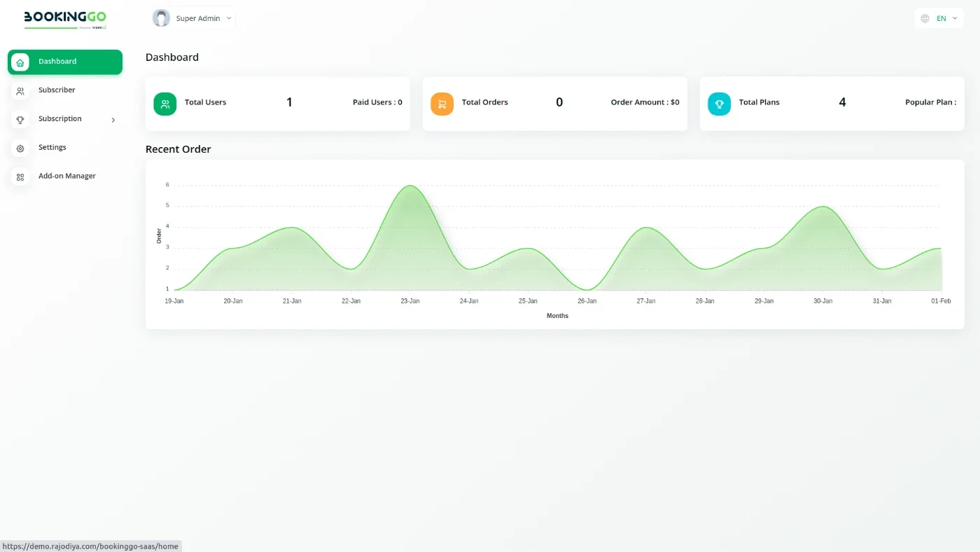980x552 pixels.
Task: Click the BookingGo logo
Action: click(x=65, y=19)
